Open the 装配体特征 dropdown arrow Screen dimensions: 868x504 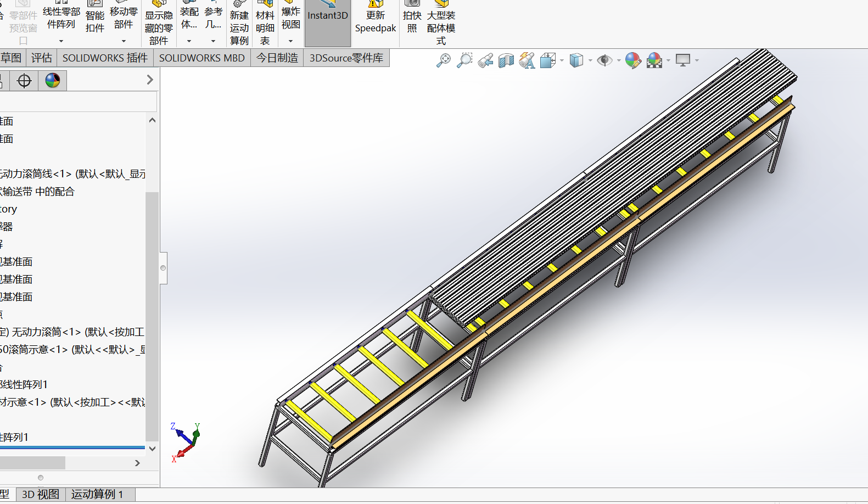[189, 41]
